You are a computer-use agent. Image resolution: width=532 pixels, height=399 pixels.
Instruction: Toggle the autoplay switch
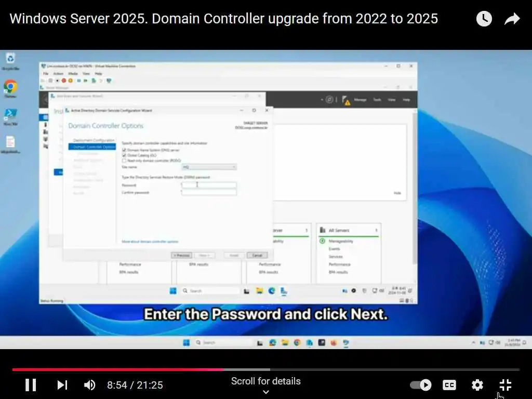click(x=421, y=385)
